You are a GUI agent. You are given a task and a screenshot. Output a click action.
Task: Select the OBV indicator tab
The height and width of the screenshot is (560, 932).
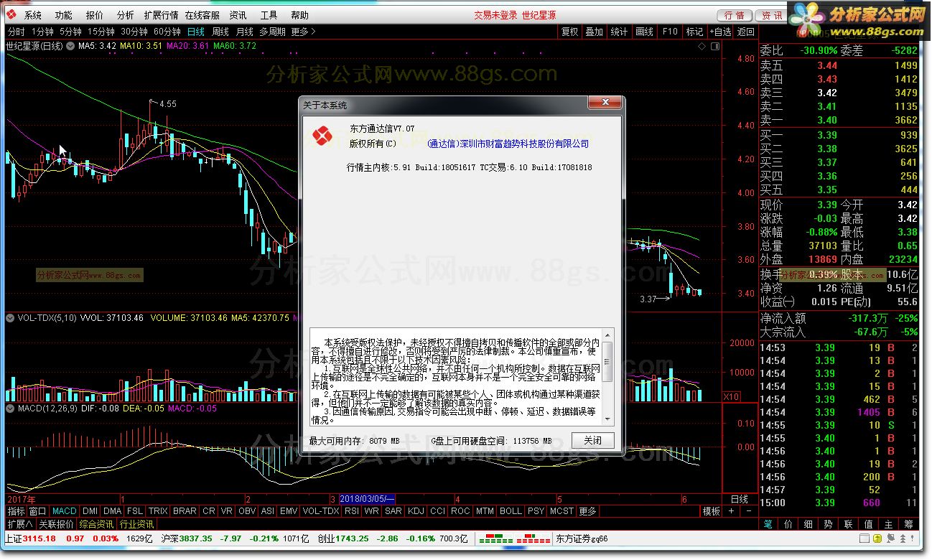[246, 511]
